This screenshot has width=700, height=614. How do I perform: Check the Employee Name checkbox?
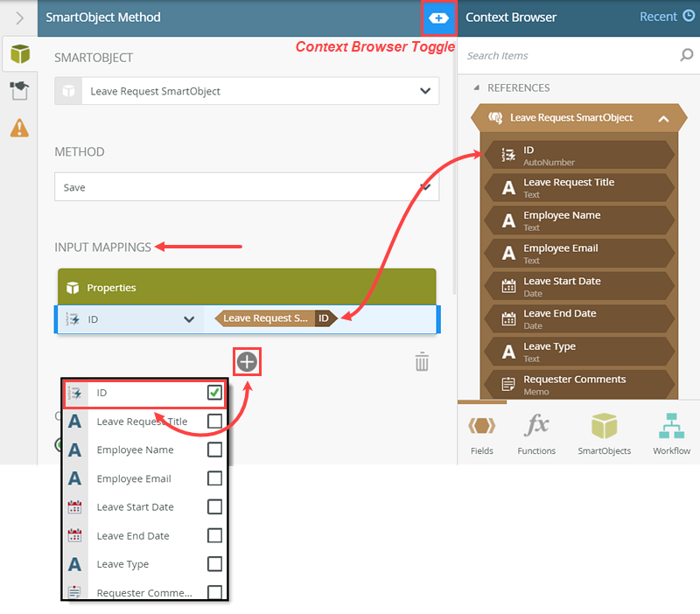[214, 450]
